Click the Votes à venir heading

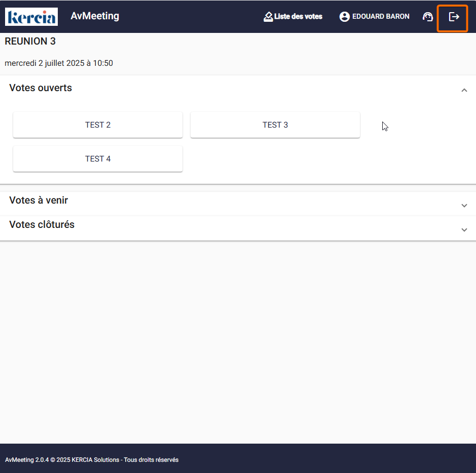pos(39,201)
